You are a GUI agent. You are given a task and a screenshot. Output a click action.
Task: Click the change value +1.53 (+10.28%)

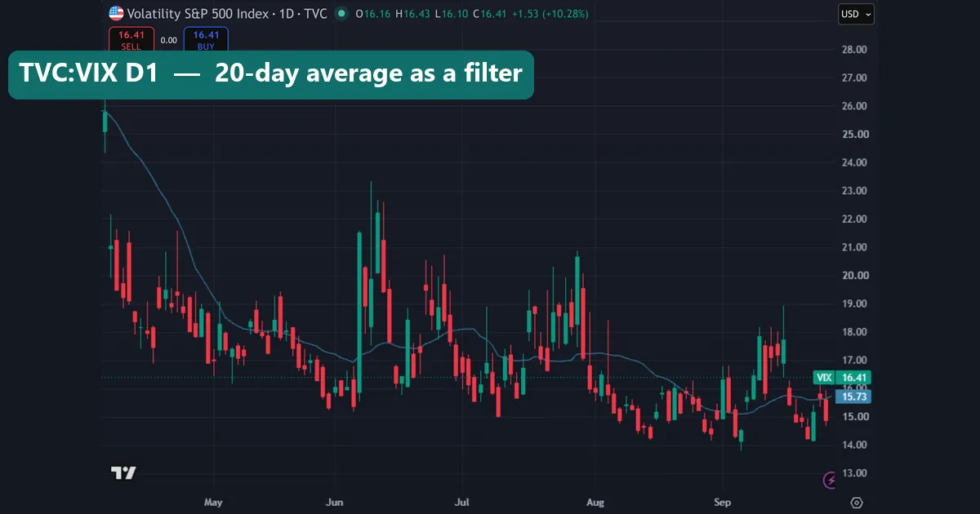point(550,14)
